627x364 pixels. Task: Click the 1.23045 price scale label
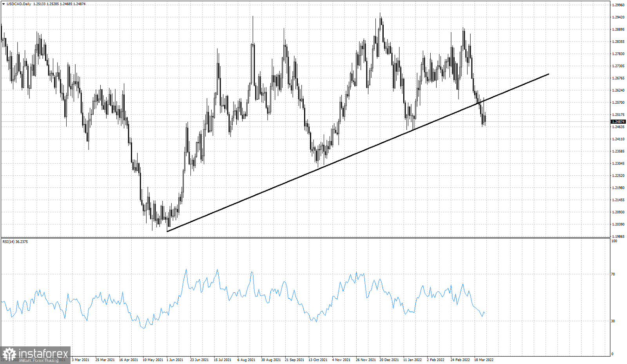tap(618, 163)
